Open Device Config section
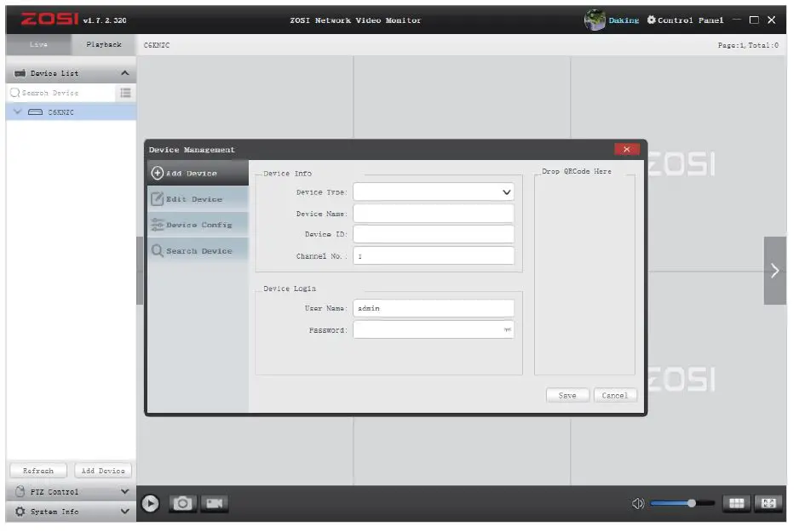 coord(198,225)
